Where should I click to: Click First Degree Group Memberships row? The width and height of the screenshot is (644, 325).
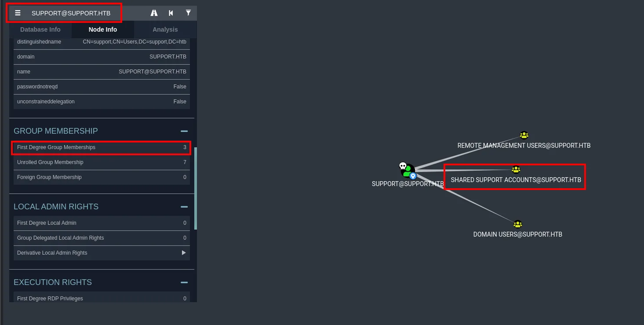tap(102, 147)
